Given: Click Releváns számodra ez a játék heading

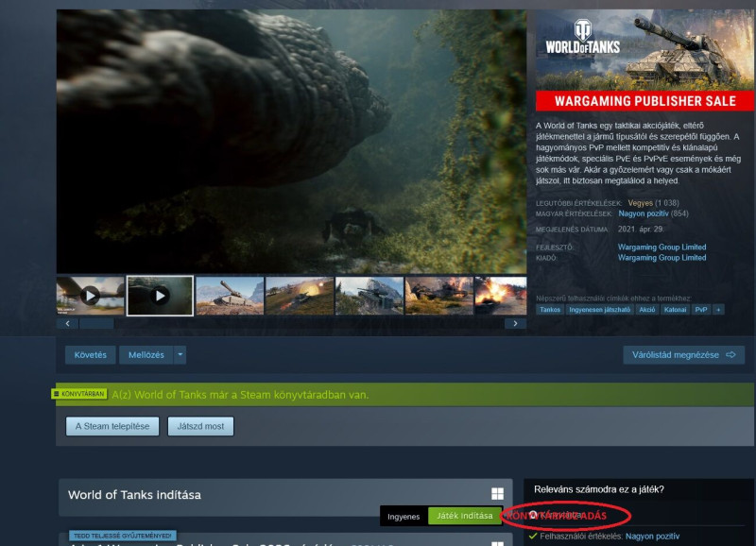Looking at the screenshot, I should tap(599, 489).
